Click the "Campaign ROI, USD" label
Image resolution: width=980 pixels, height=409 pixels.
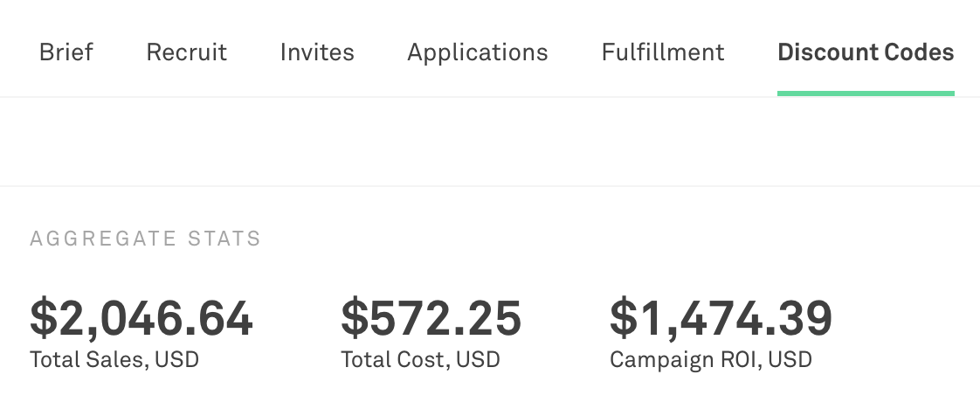point(710,359)
